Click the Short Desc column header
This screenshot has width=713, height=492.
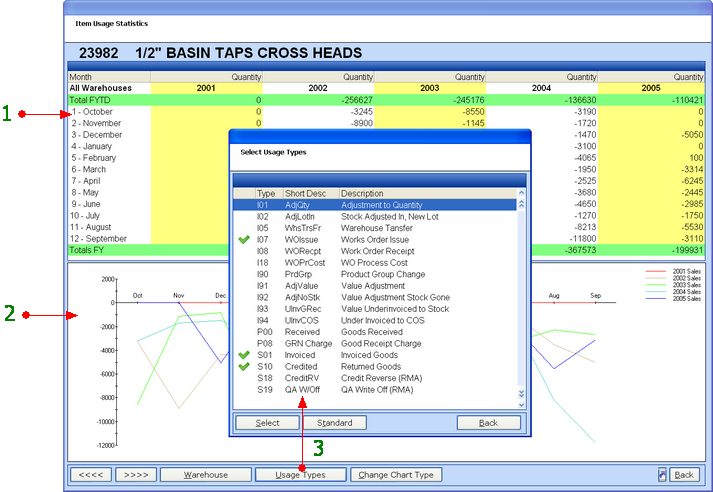coord(311,193)
